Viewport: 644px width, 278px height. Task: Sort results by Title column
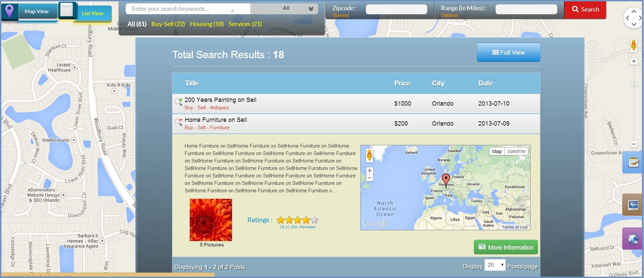pyautogui.click(x=192, y=83)
